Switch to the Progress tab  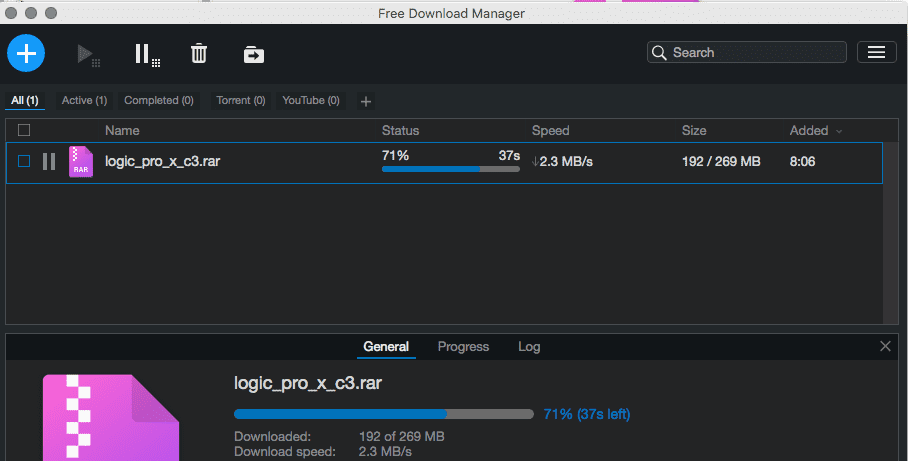(463, 347)
